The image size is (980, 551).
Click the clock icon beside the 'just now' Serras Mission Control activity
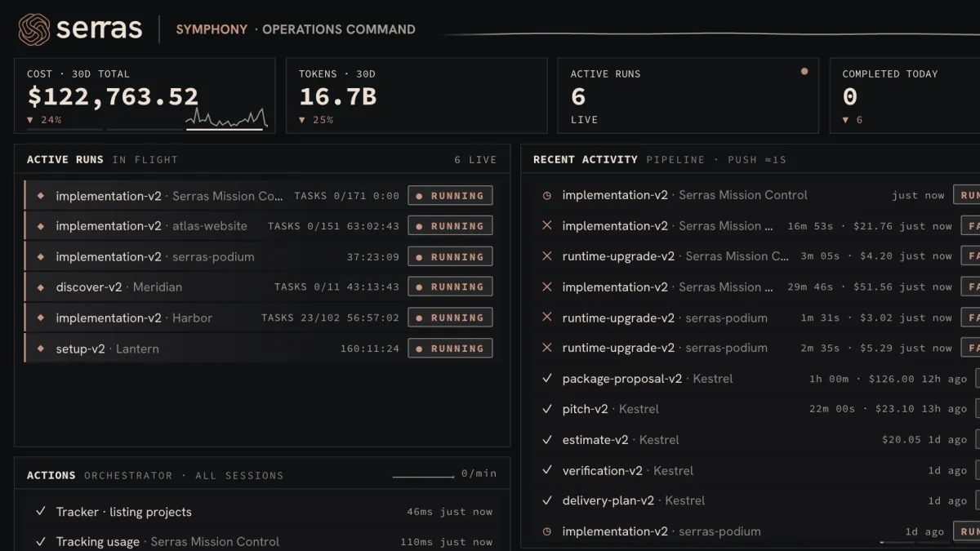pos(547,195)
